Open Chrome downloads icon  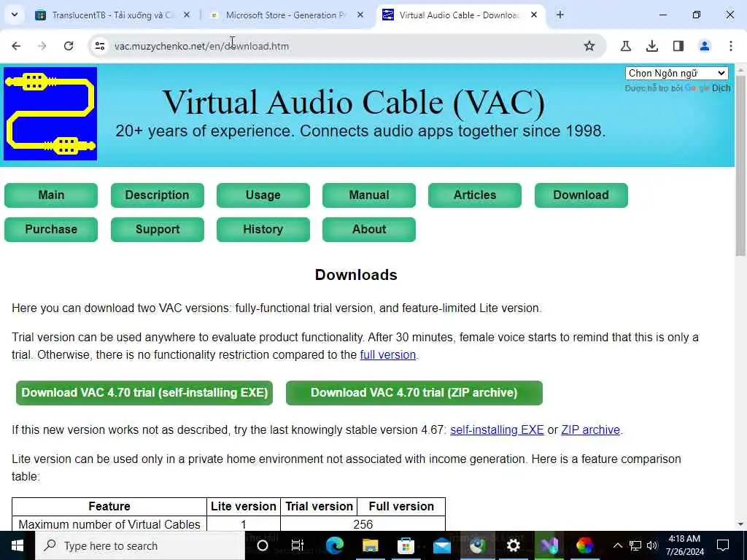652,46
